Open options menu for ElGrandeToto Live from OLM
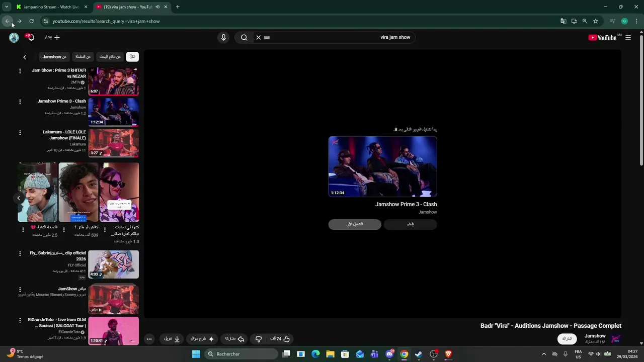The width and height of the screenshot is (644, 362). tap(20, 320)
